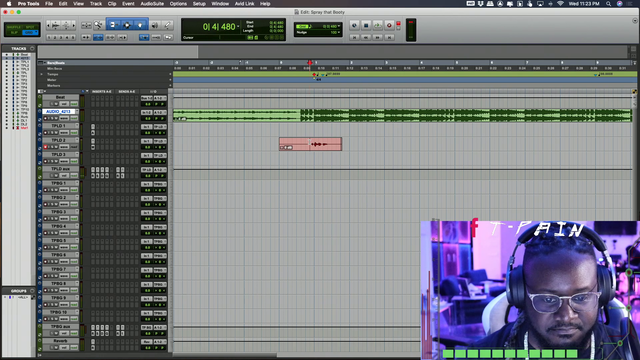Viewport: 640px width, 360px height.
Task: Select the Selector tool
Action: click(127, 25)
